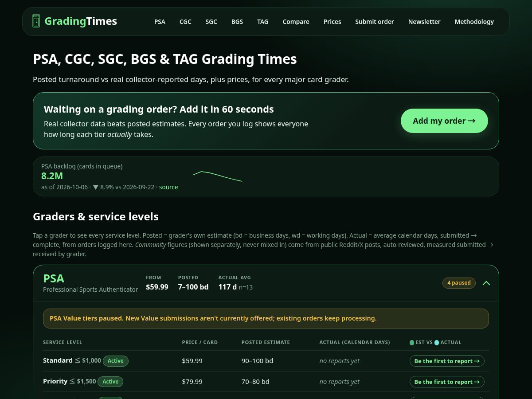Open the GradingTimes home link
532x399 pixels.
tap(74, 21)
